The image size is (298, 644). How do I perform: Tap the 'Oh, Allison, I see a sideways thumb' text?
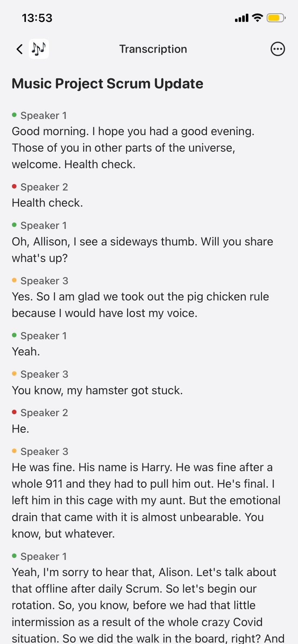pyautogui.click(x=143, y=250)
